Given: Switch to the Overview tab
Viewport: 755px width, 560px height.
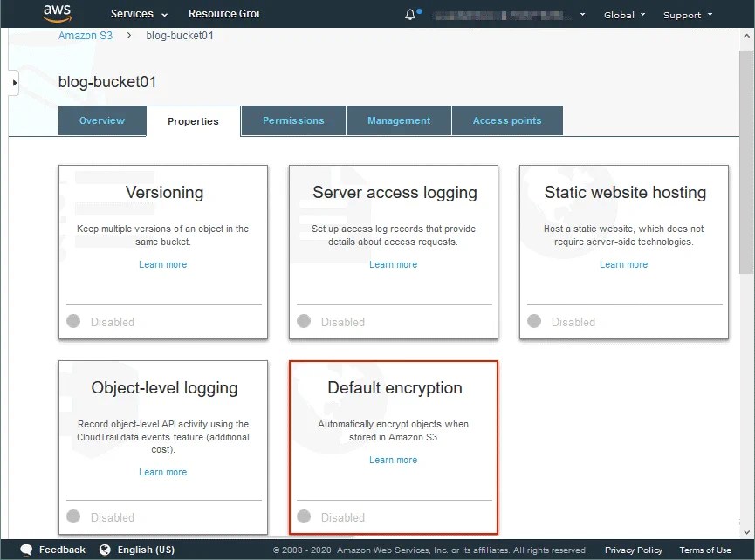Looking at the screenshot, I should pyautogui.click(x=101, y=121).
